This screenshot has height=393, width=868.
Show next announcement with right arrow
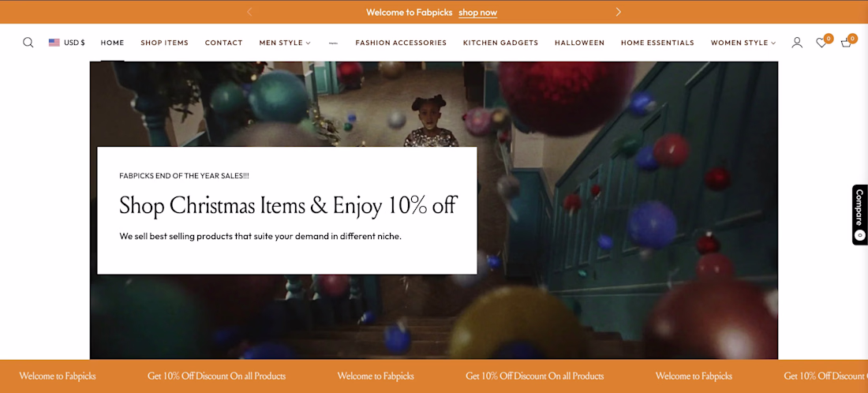click(x=619, y=12)
